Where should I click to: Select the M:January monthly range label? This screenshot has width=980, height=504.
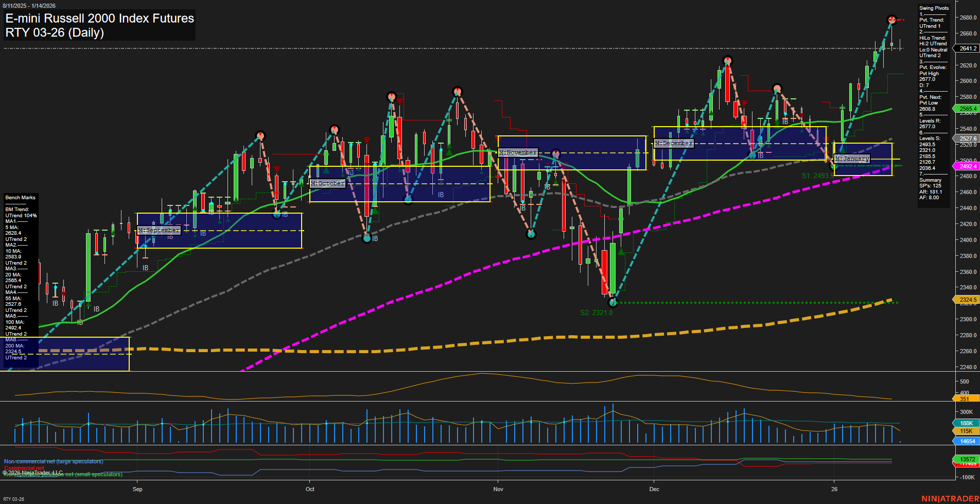coord(852,159)
